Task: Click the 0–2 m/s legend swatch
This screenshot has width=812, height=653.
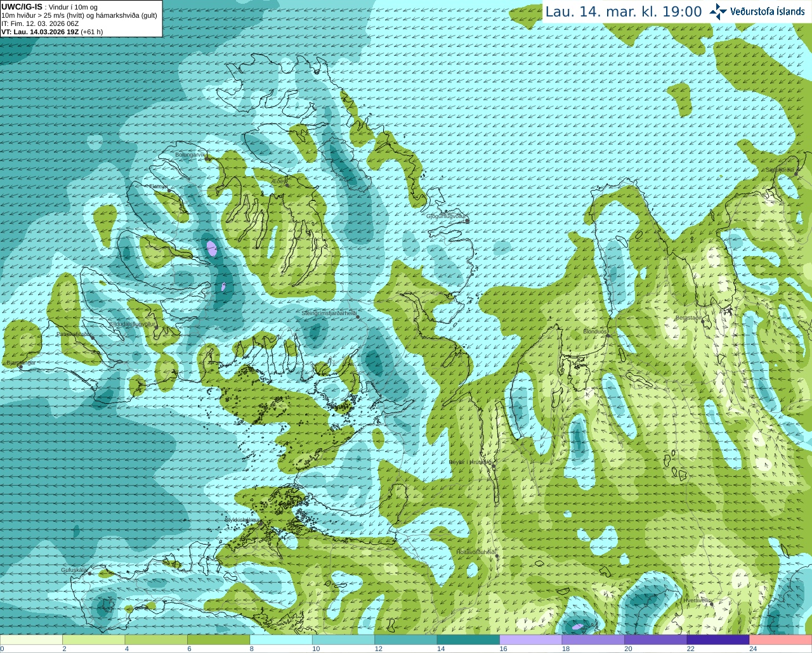Action: [31, 640]
